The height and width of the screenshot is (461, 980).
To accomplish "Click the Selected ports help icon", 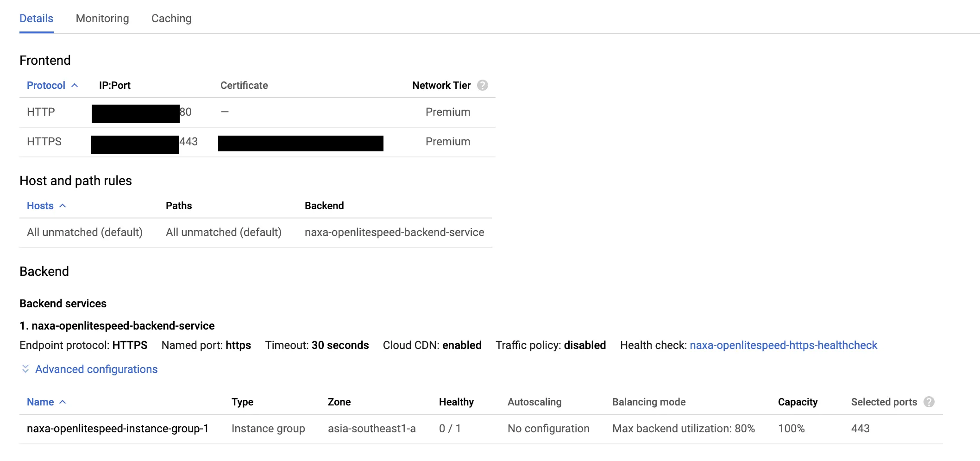I will 929,402.
